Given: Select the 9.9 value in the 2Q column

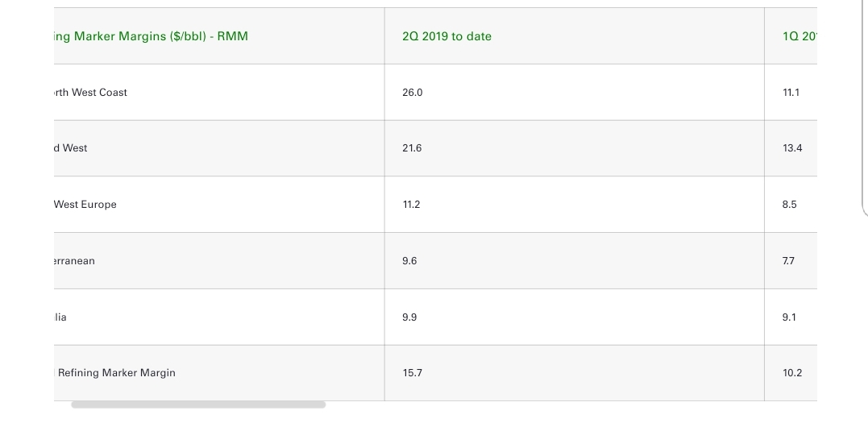Looking at the screenshot, I should tap(409, 317).
